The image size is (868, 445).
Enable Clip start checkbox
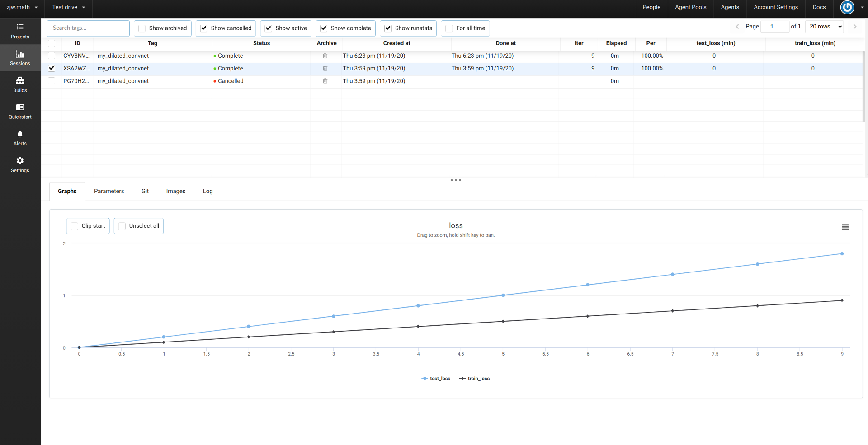(x=75, y=226)
